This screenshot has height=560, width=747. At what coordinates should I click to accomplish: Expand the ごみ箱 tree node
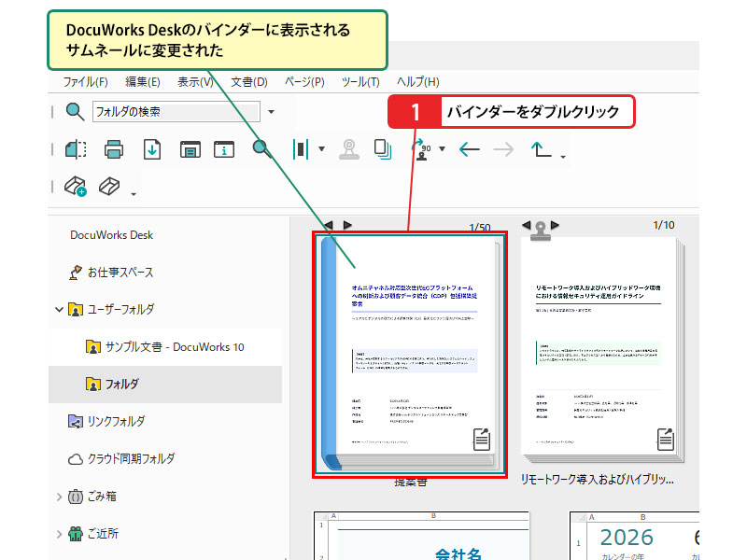tap(59, 497)
